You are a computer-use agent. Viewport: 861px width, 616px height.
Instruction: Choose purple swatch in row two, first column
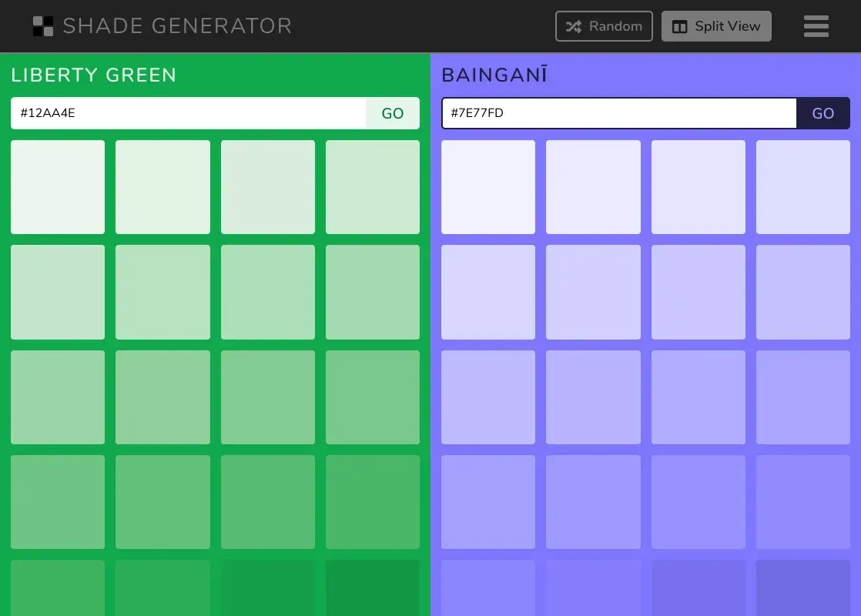488,292
